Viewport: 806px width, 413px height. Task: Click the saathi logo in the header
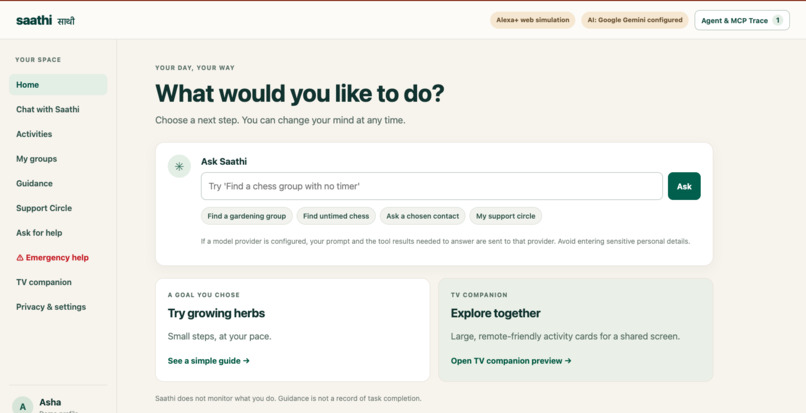[x=45, y=21]
